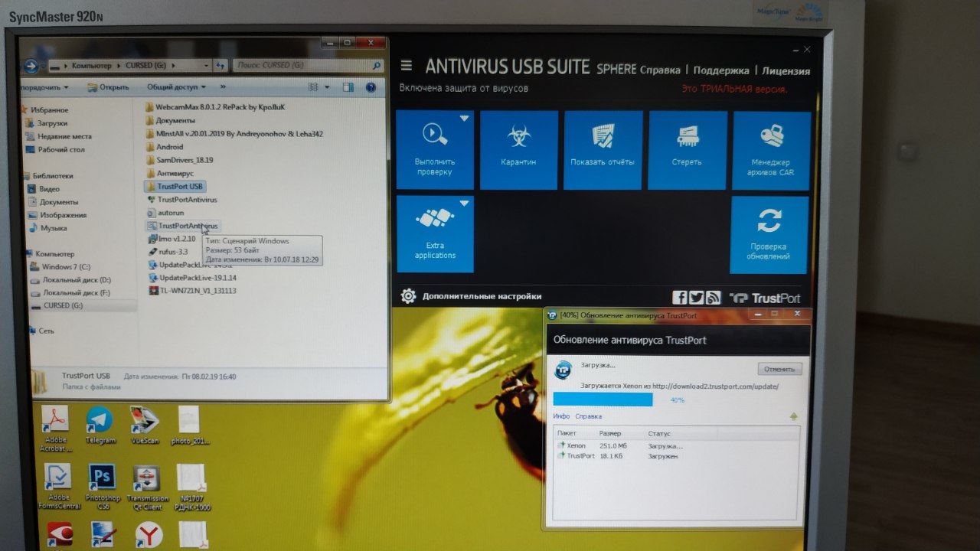Open 'Менеджер архивов CAR' tile
The height and width of the screenshot is (551, 980).
pyautogui.click(x=771, y=149)
